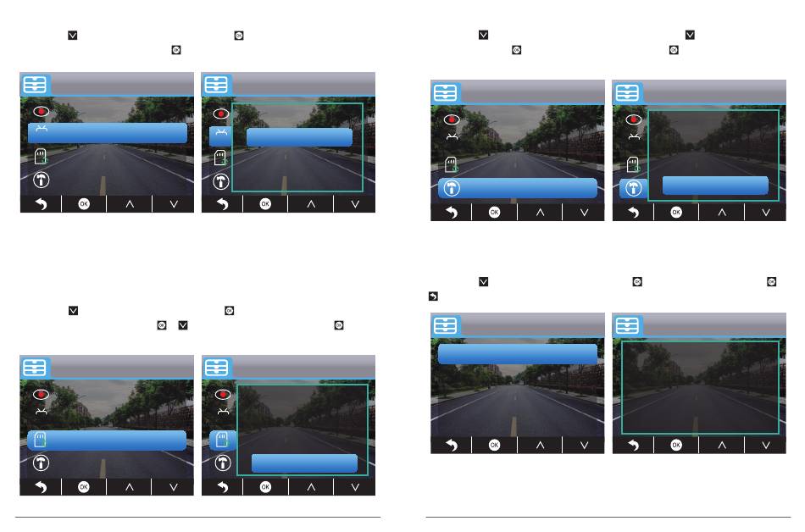Viewport: 805px width, 532px height.
Task: Tap back arrow under the empty framed popup screen
Action: click(x=634, y=446)
